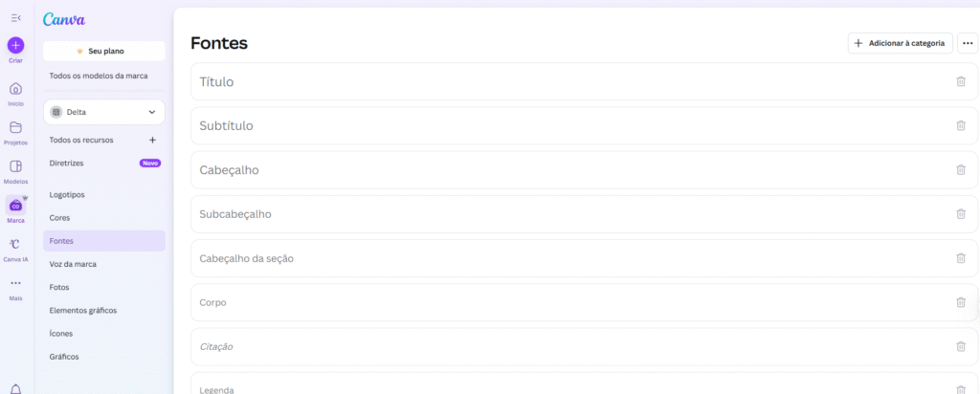Delete the Subcabeçalho font style
The height and width of the screenshot is (394, 980).
[961, 214]
